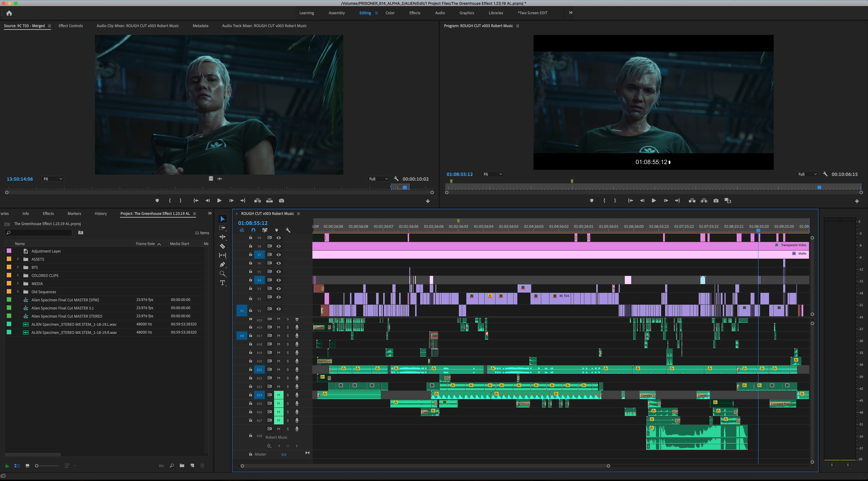868x481 pixels.
Task: Mute audio track A21
Action: click(x=279, y=369)
